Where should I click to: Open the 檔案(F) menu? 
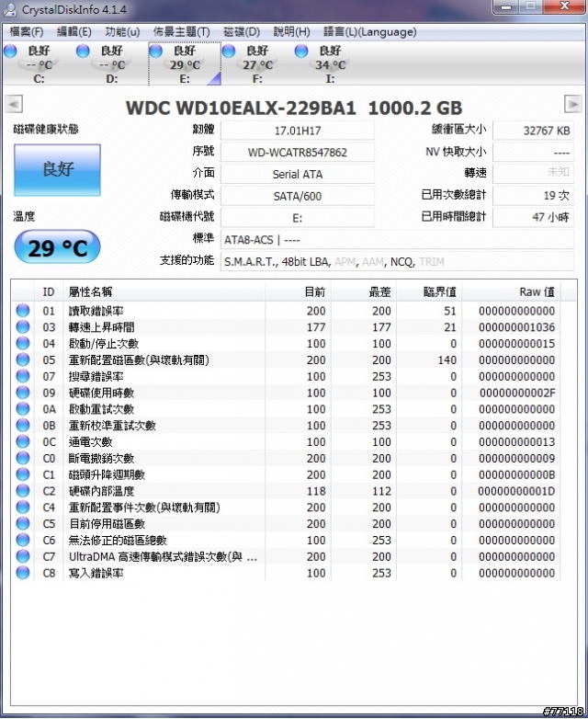(x=26, y=31)
